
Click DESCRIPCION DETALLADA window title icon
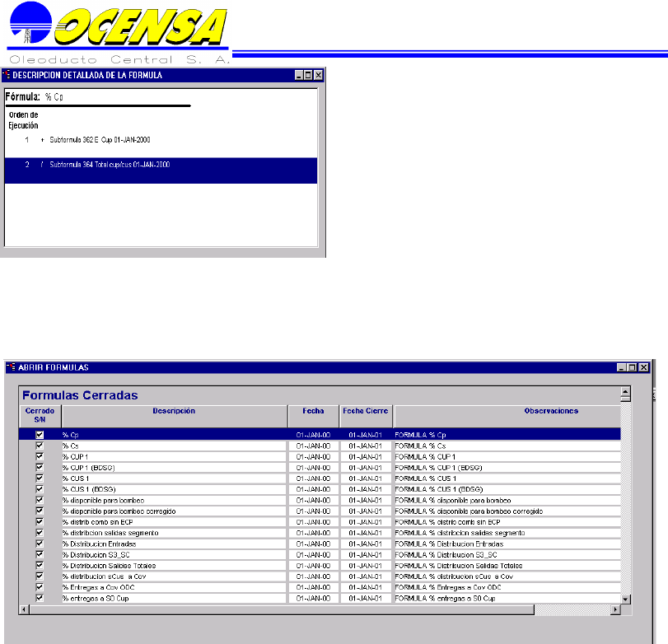point(6,75)
